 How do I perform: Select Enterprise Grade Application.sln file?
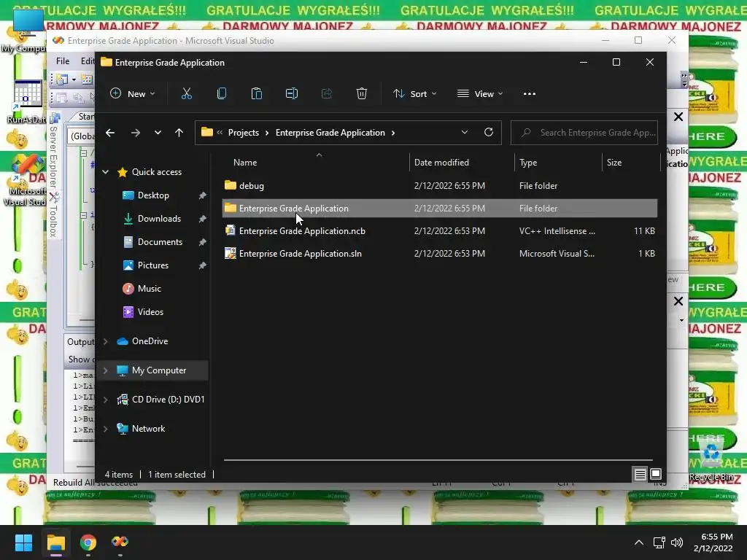[x=440, y=254]
